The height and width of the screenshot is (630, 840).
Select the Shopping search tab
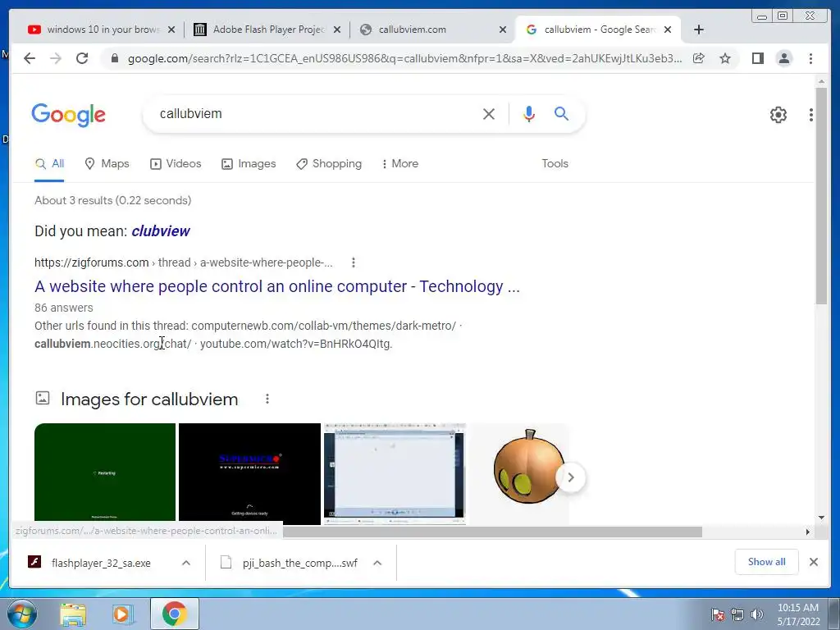(329, 163)
